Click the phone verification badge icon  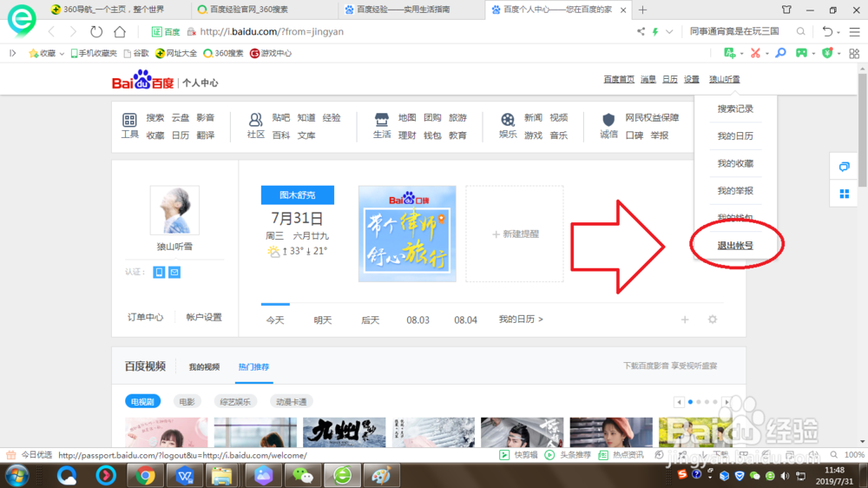(x=159, y=272)
